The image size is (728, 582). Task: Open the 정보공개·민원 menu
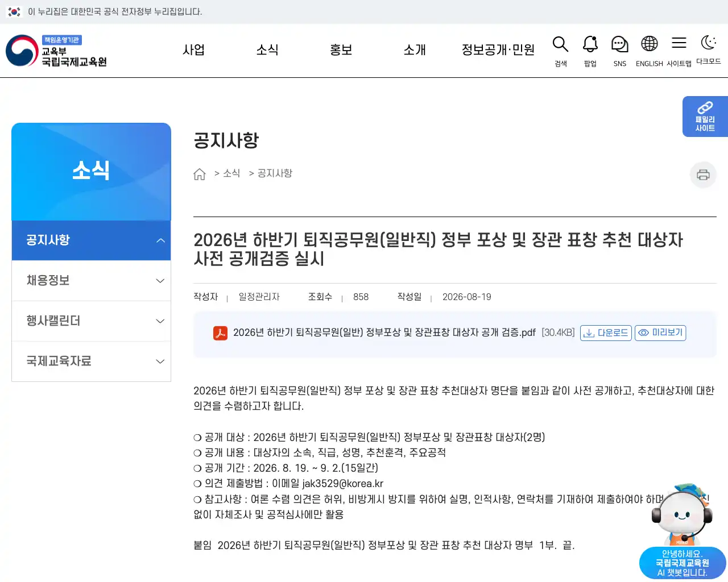[x=498, y=50]
